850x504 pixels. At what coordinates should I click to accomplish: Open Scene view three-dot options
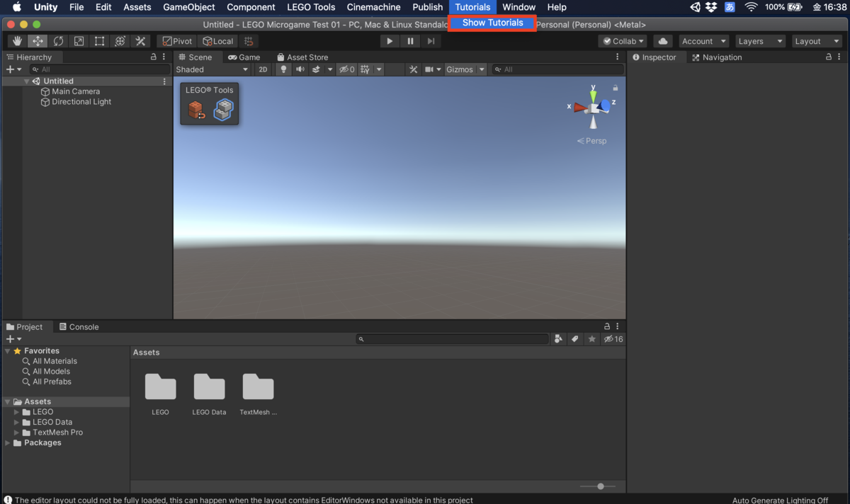618,57
